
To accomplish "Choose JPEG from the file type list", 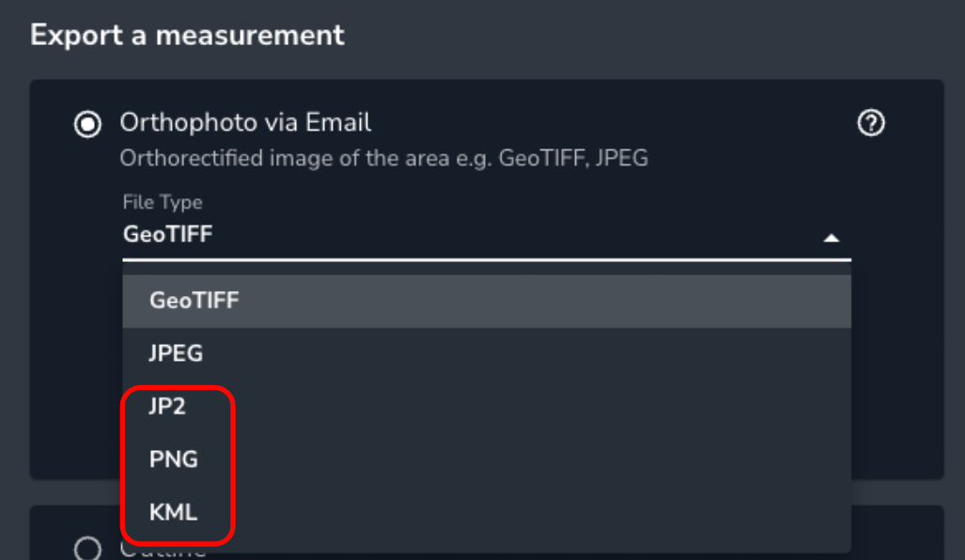I will click(486, 354).
